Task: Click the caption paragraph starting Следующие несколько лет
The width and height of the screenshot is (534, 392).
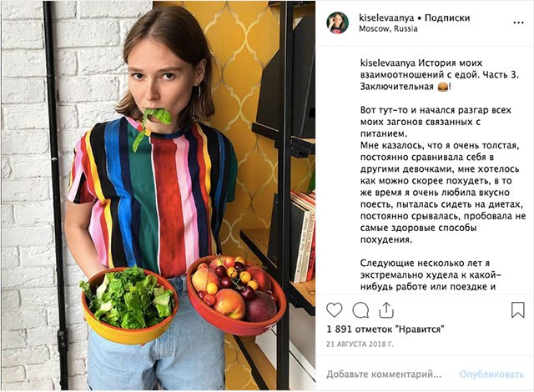Action: [431, 275]
